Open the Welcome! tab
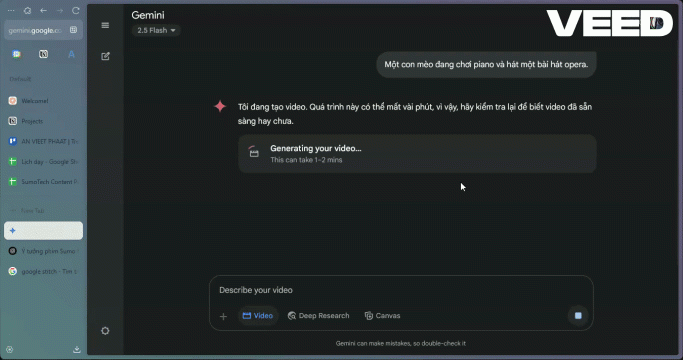 pyautogui.click(x=43, y=101)
